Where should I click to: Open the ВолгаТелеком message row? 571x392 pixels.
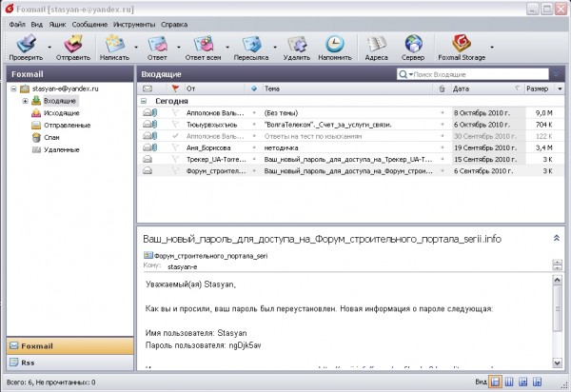351,125
